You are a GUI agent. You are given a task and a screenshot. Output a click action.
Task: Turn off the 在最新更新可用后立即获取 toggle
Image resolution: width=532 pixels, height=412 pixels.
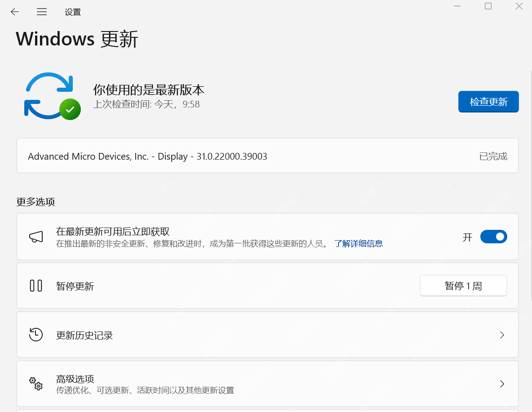click(x=494, y=237)
